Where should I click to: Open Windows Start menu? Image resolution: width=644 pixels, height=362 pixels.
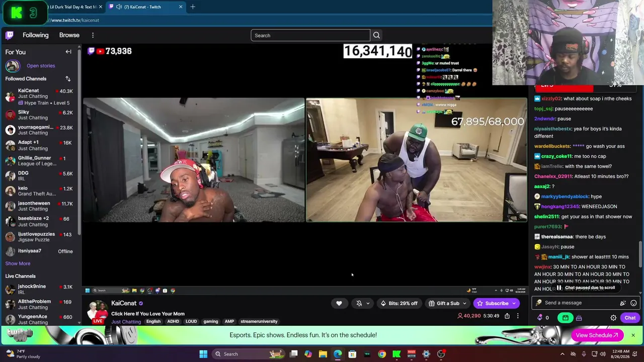203,354
